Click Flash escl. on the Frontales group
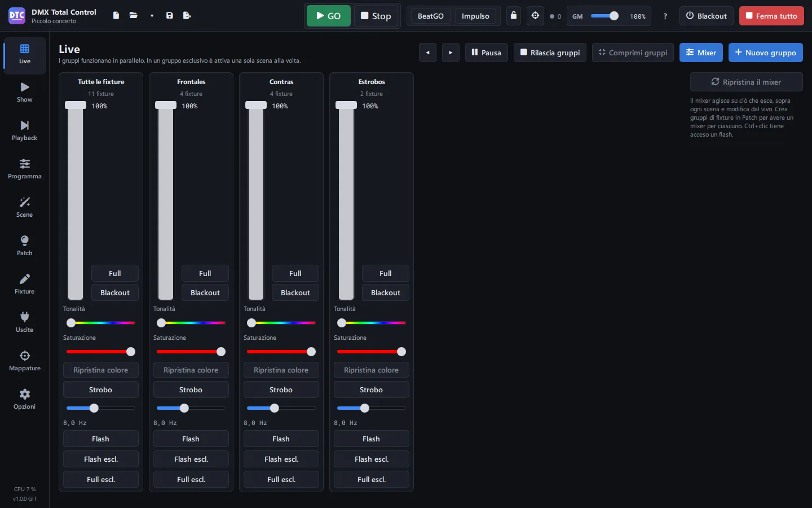812x508 pixels. click(191, 459)
